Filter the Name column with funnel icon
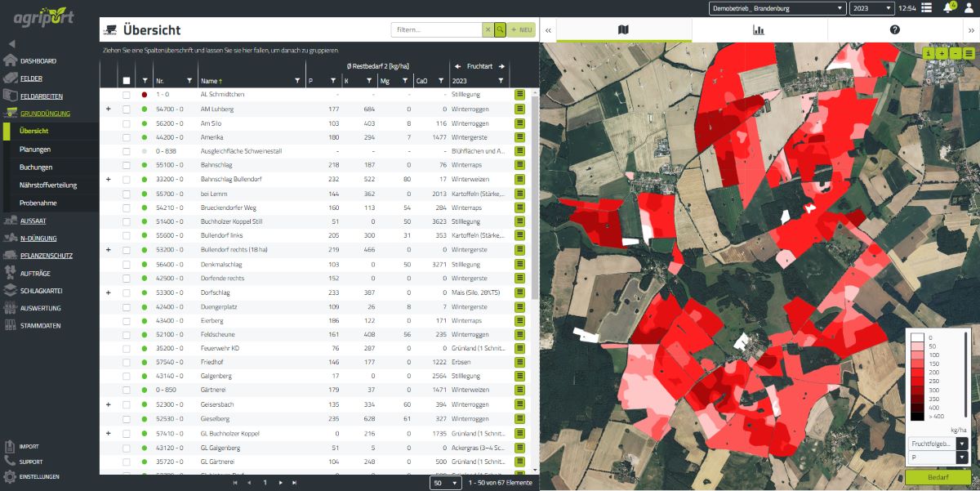The width and height of the screenshot is (980, 491). click(x=296, y=81)
